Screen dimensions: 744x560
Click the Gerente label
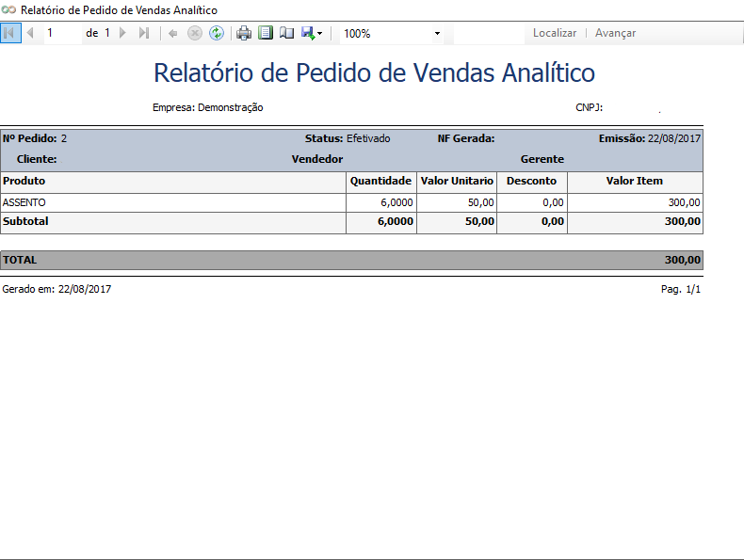pos(542,159)
